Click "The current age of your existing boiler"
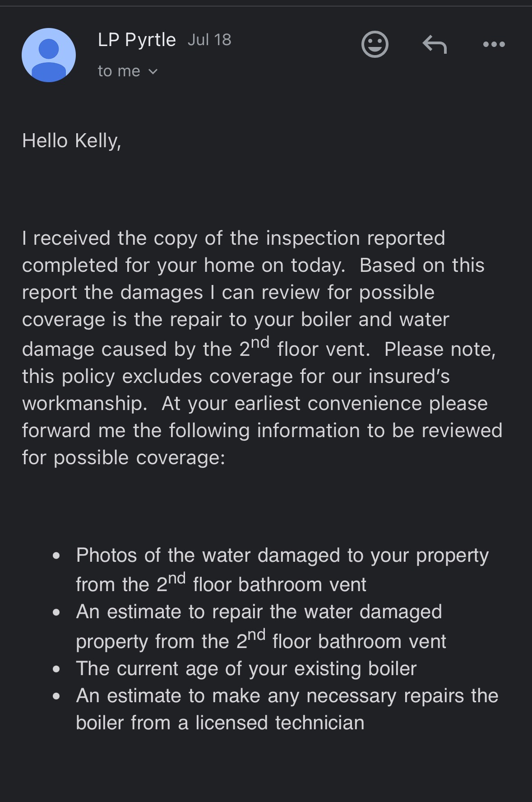Image resolution: width=532 pixels, height=802 pixels. [246, 668]
